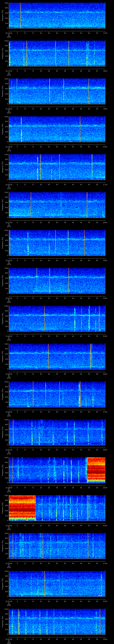Click the spectrogram panel starting at 22:17:00

click(57, 53)
